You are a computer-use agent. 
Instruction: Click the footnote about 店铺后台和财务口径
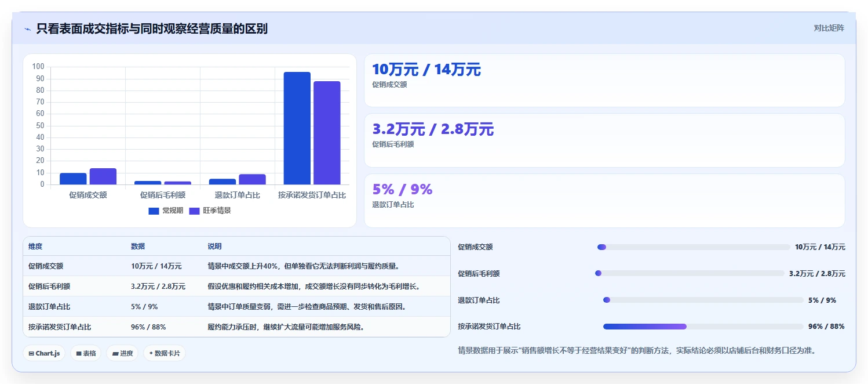[637, 351]
